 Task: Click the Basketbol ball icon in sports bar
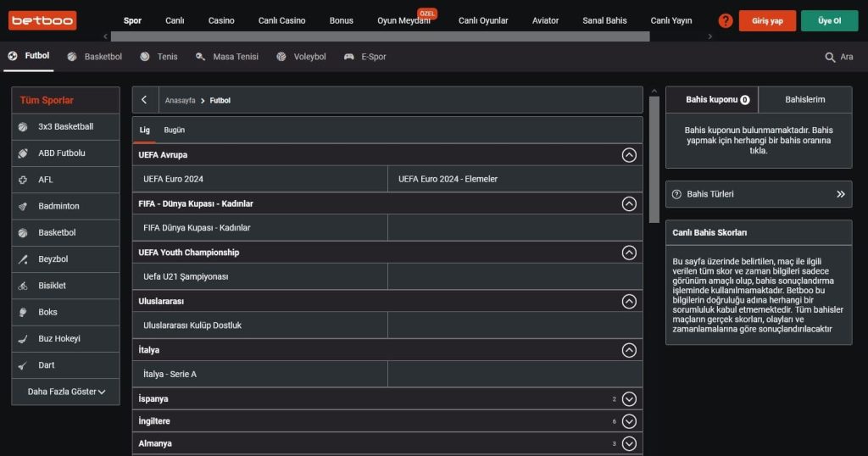[x=72, y=57]
